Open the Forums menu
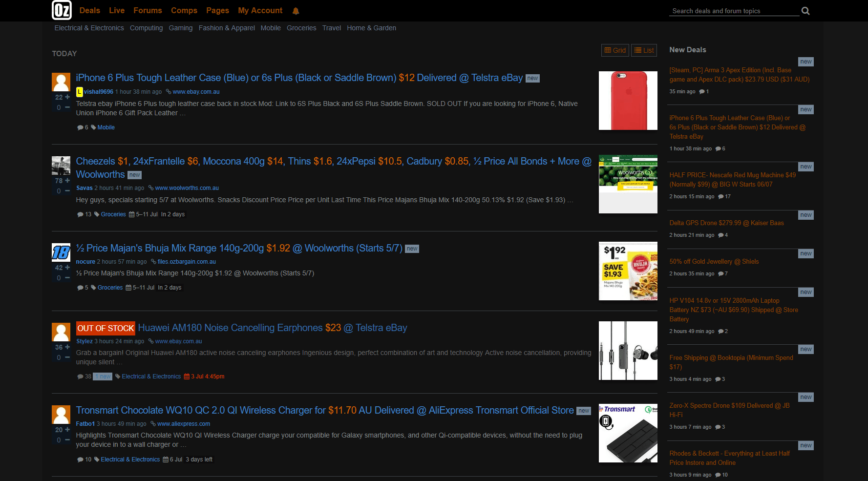This screenshot has height=481, width=868. click(148, 10)
